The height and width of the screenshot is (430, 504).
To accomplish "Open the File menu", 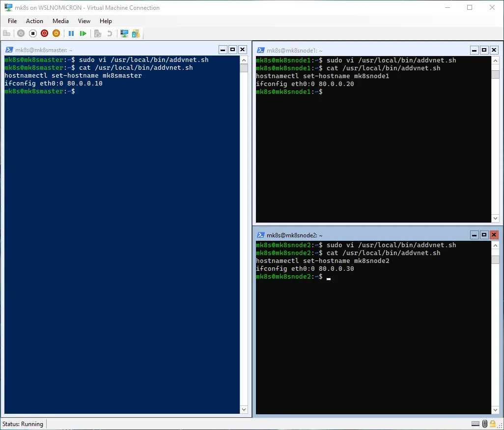I will (x=12, y=21).
